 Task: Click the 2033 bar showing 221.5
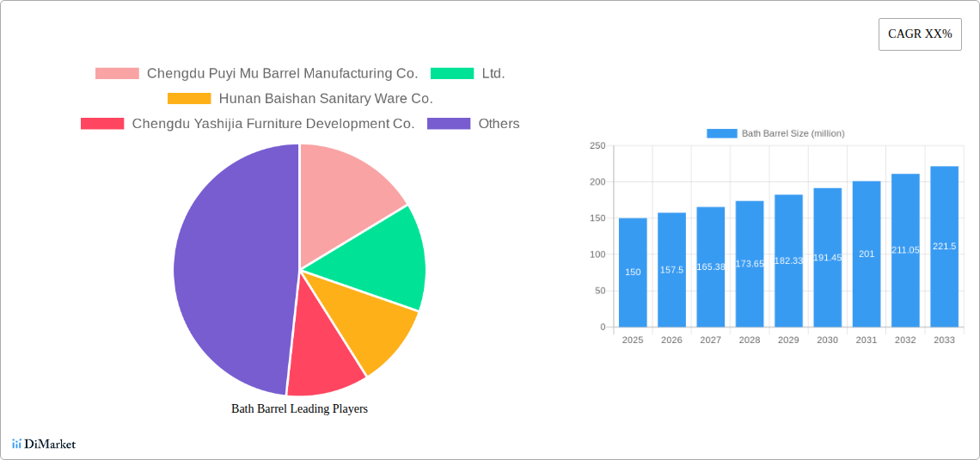point(944,247)
